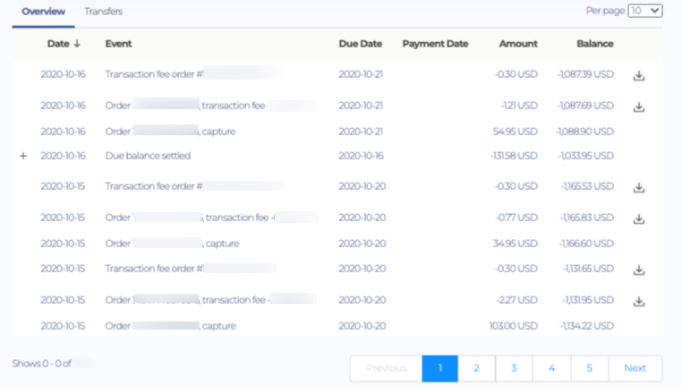
Task: Click the Balance column header
Action: tap(595, 44)
